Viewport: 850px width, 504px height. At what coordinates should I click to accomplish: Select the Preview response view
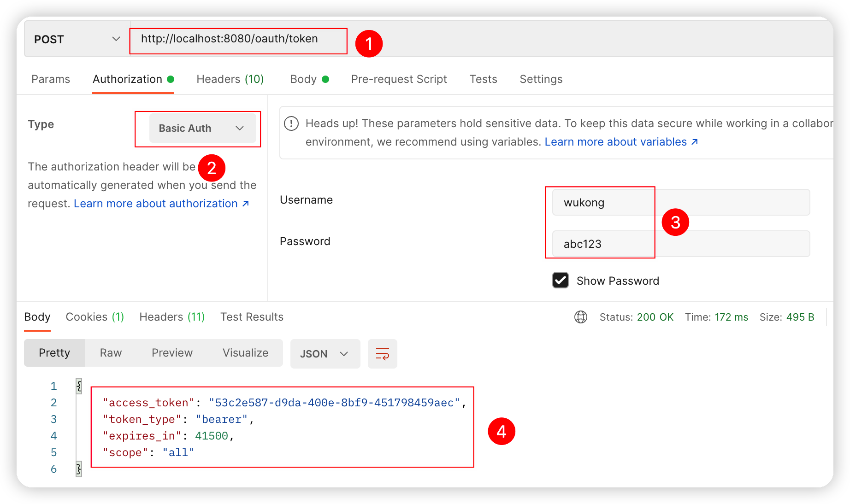[x=172, y=353]
